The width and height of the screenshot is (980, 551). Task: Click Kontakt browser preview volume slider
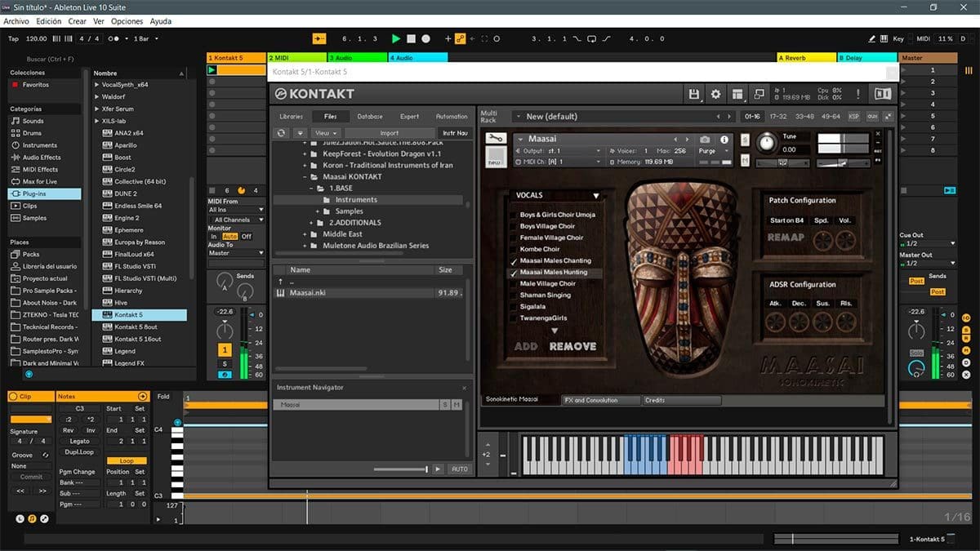[400, 469]
